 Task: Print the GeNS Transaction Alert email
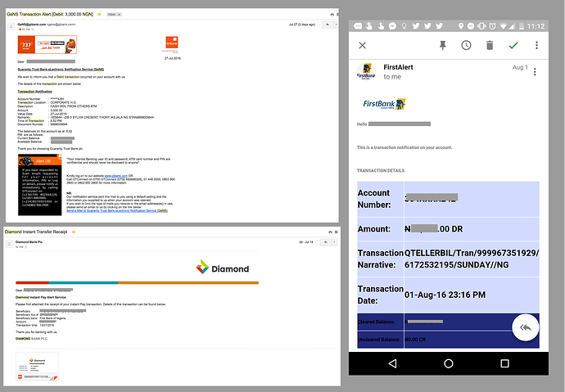click(x=332, y=15)
